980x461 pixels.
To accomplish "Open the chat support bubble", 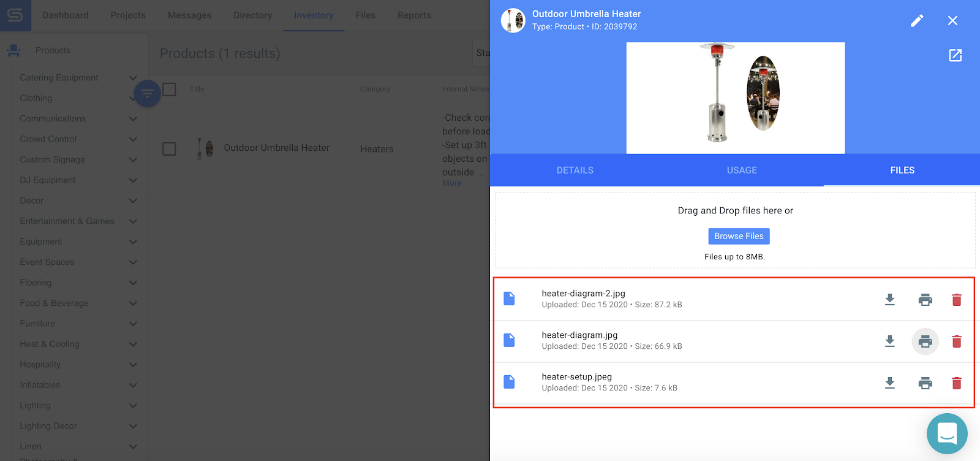I will [947, 434].
